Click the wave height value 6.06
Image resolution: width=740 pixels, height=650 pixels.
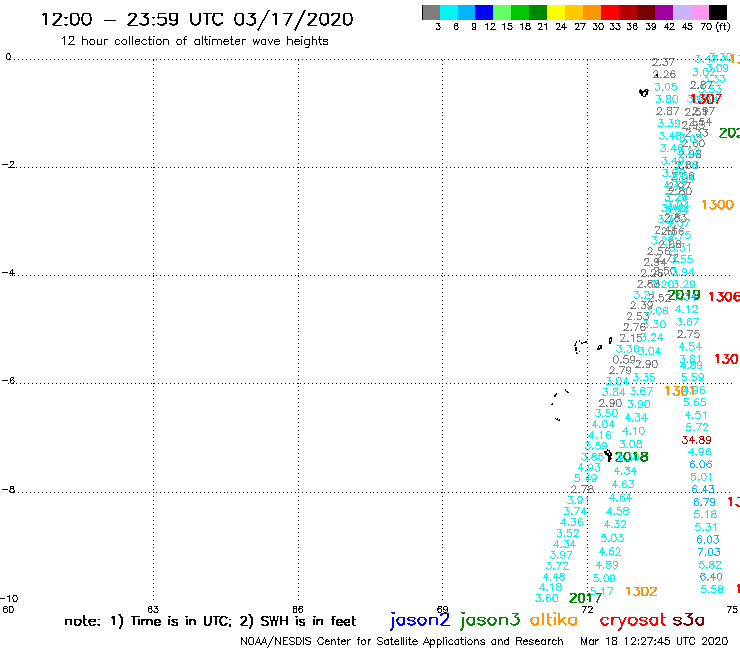701,464
